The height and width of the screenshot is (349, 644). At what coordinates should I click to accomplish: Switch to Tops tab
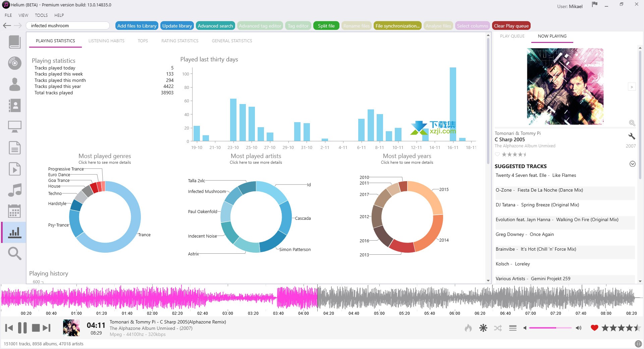coord(143,41)
